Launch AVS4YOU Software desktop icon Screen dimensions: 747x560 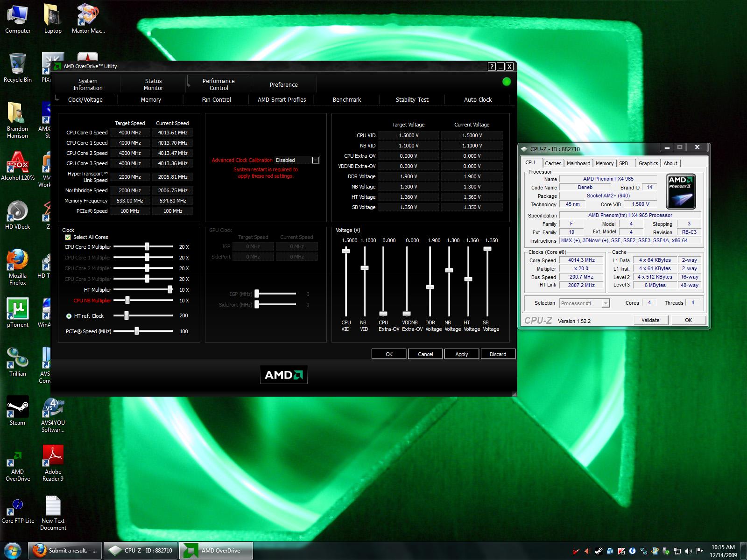click(53, 415)
